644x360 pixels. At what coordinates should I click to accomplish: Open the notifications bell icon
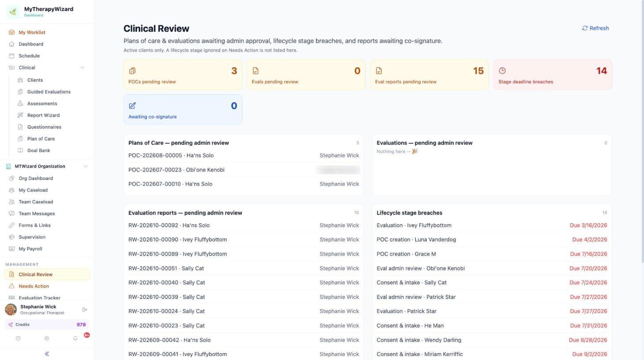coord(75,338)
